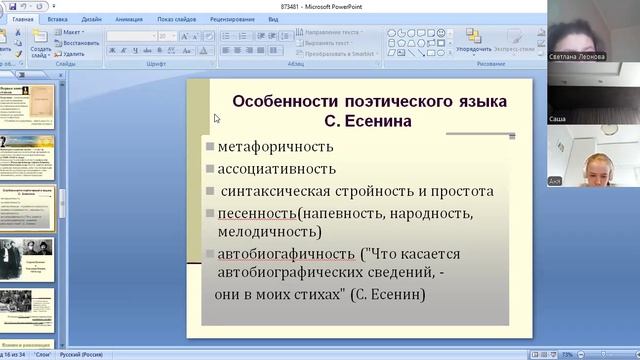640x360 pixels.
Task: Align text left
Action: (x=226, y=50)
